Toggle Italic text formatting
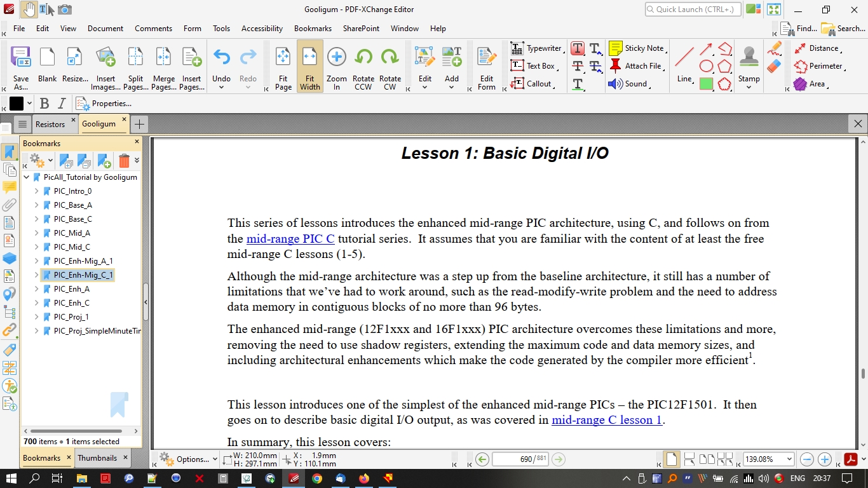Image resolution: width=868 pixels, height=488 pixels. tap(62, 104)
